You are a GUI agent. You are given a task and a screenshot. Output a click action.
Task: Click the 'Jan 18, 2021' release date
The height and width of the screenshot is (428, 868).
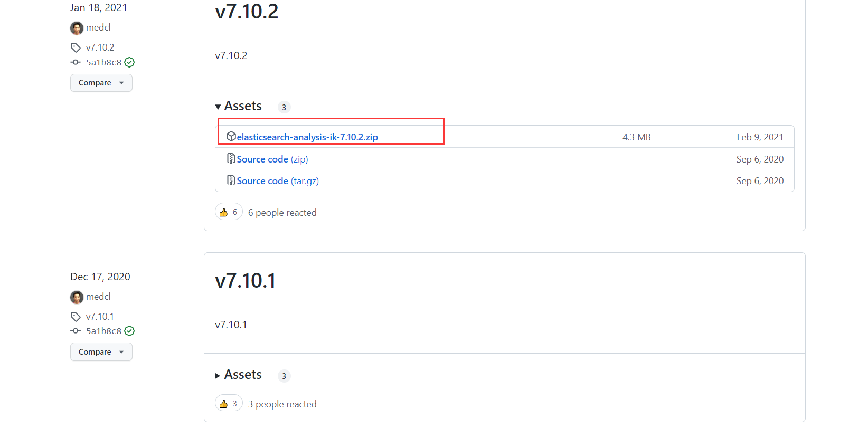(99, 8)
